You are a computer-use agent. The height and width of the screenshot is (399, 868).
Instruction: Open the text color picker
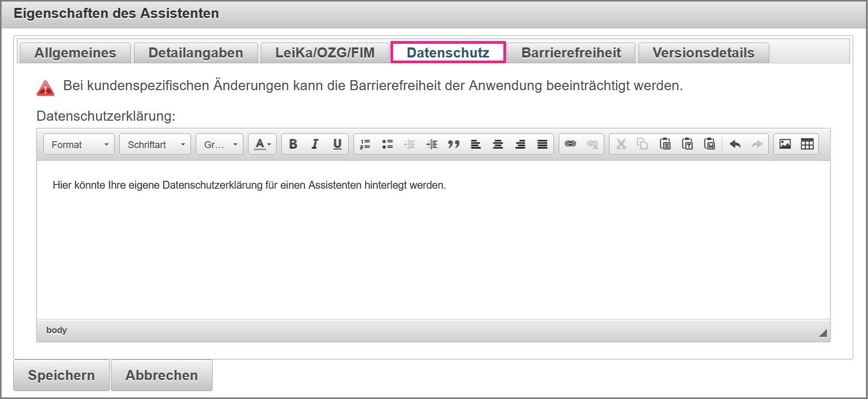(x=262, y=144)
